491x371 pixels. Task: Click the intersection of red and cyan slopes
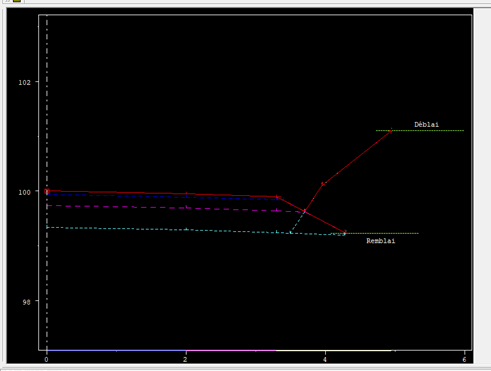pos(304,211)
